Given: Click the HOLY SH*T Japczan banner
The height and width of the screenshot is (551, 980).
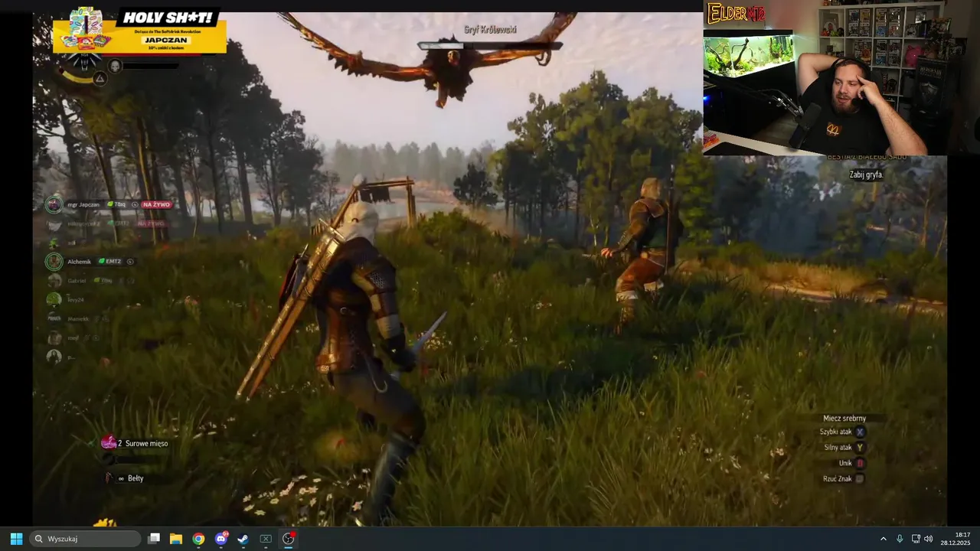Looking at the screenshot, I should 139,31.
